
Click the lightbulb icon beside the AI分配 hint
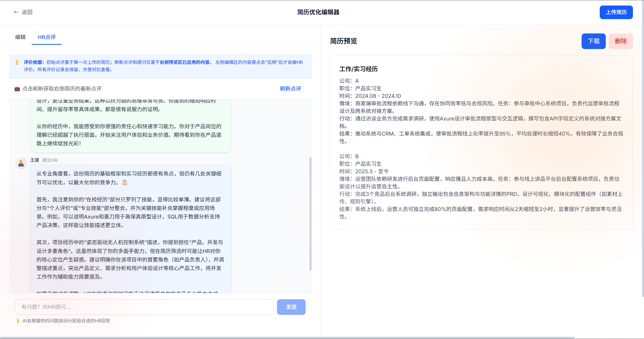[x=18, y=321]
